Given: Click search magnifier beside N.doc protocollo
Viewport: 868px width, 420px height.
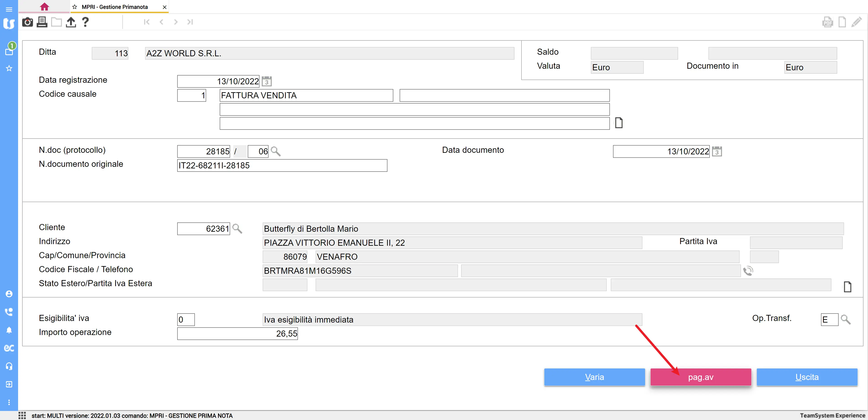Looking at the screenshot, I should click(276, 151).
